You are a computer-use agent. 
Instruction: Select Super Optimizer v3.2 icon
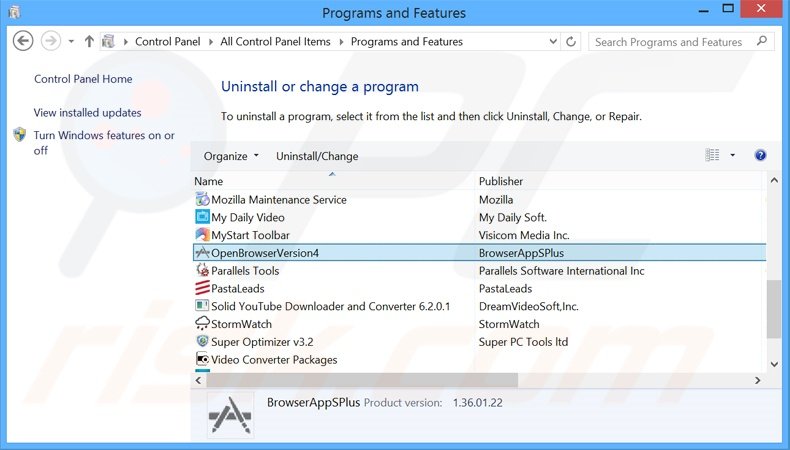point(202,341)
